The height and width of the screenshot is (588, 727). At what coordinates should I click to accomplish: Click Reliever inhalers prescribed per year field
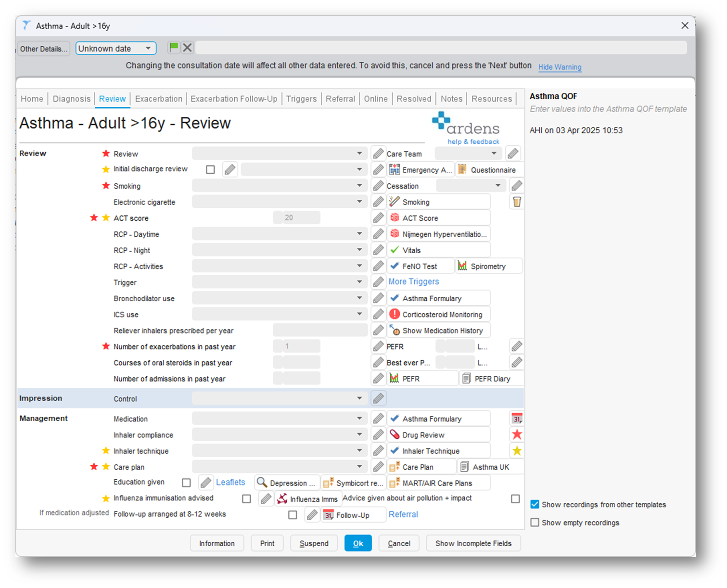(x=320, y=330)
